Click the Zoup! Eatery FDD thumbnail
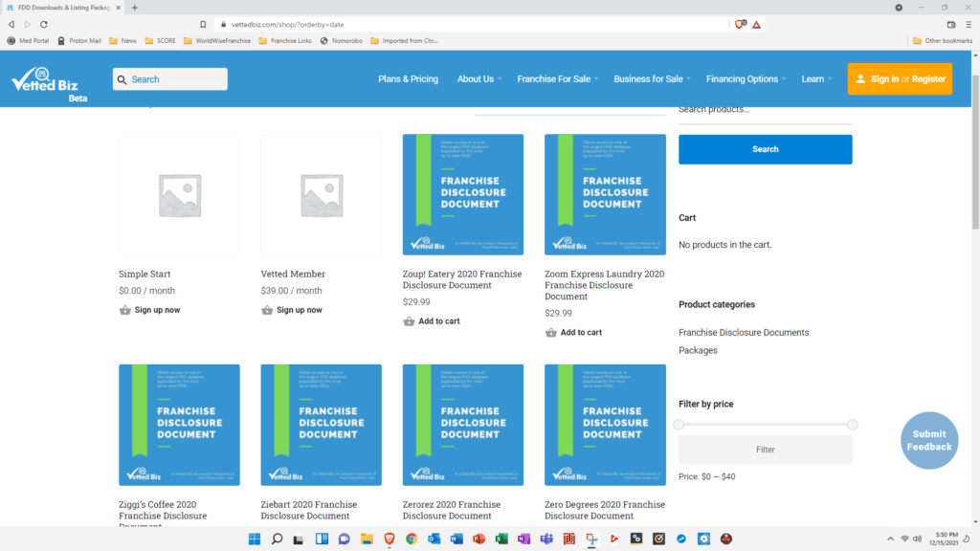 tap(463, 194)
